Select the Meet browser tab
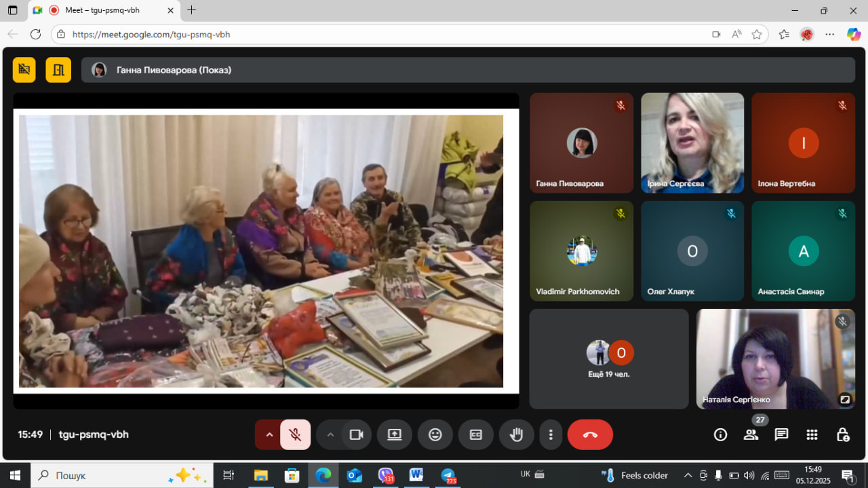This screenshot has width=868, height=488. coord(102,10)
